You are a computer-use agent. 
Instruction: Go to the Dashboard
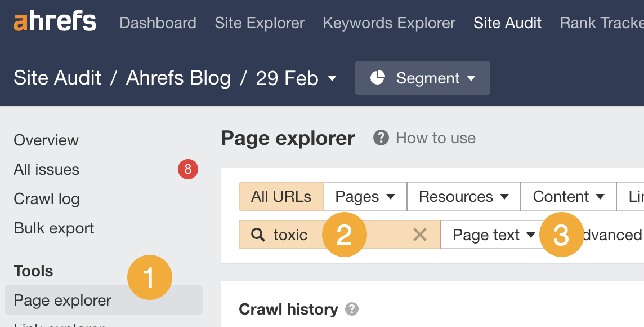click(158, 23)
